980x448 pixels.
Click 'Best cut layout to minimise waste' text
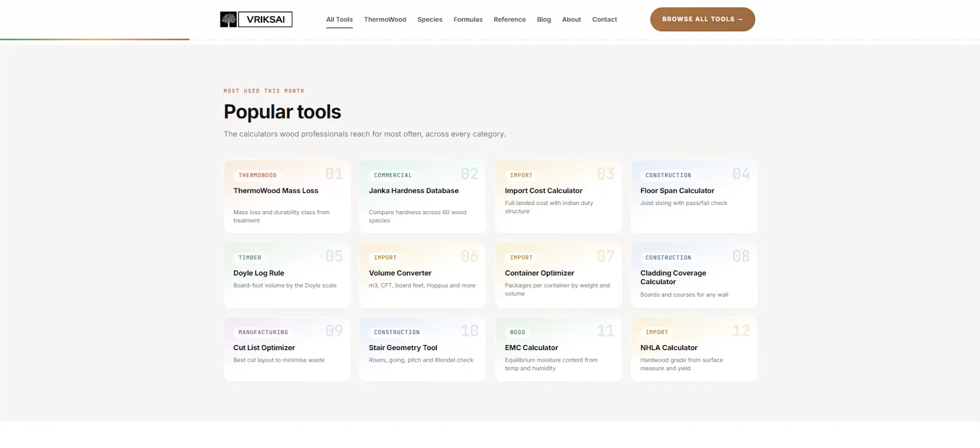coord(279,360)
